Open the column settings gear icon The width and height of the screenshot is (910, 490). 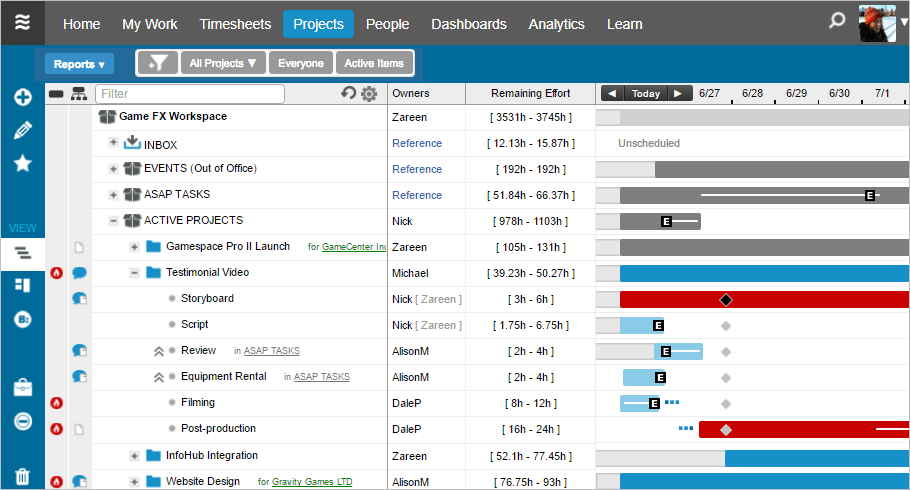[369, 94]
